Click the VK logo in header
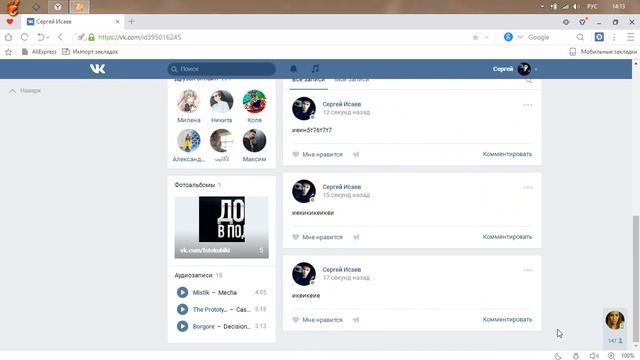This screenshot has height=360, width=640. click(x=98, y=69)
